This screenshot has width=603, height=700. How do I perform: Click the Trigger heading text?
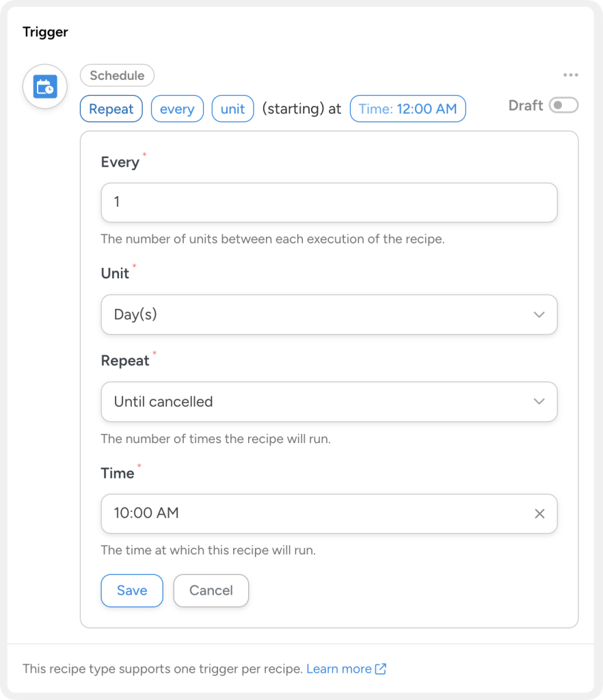44,31
